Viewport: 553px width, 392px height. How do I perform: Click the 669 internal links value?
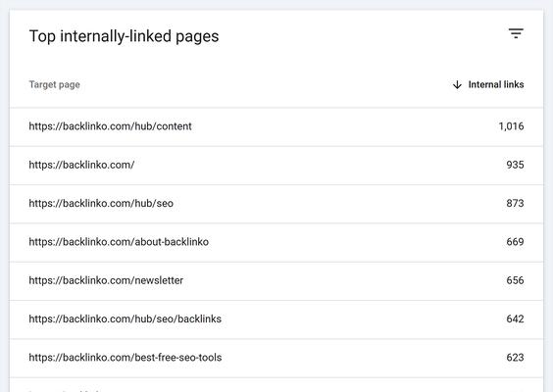tap(515, 242)
